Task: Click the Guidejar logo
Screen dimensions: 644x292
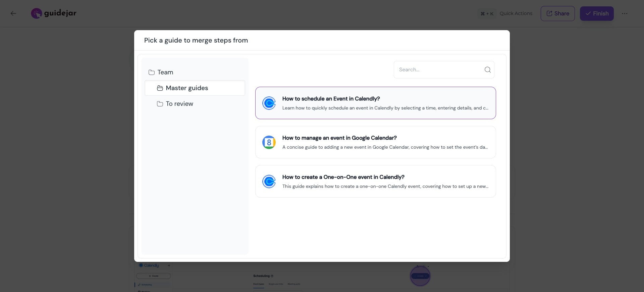Action: (54, 13)
